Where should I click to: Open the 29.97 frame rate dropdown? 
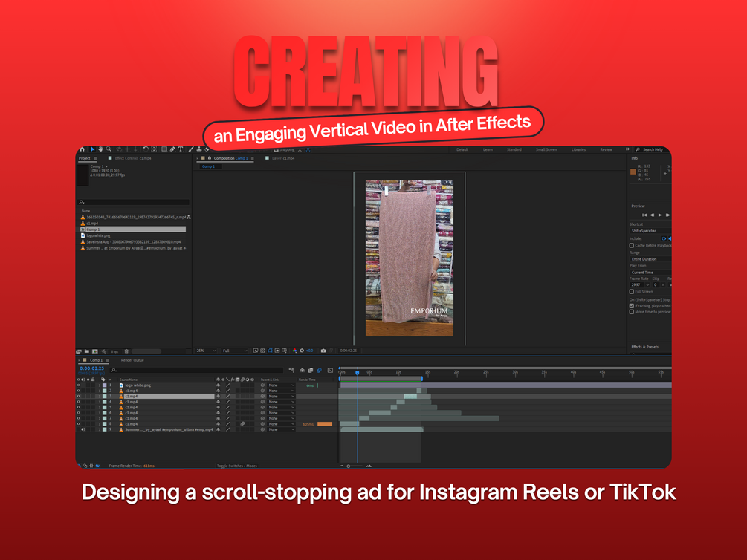[x=640, y=284]
